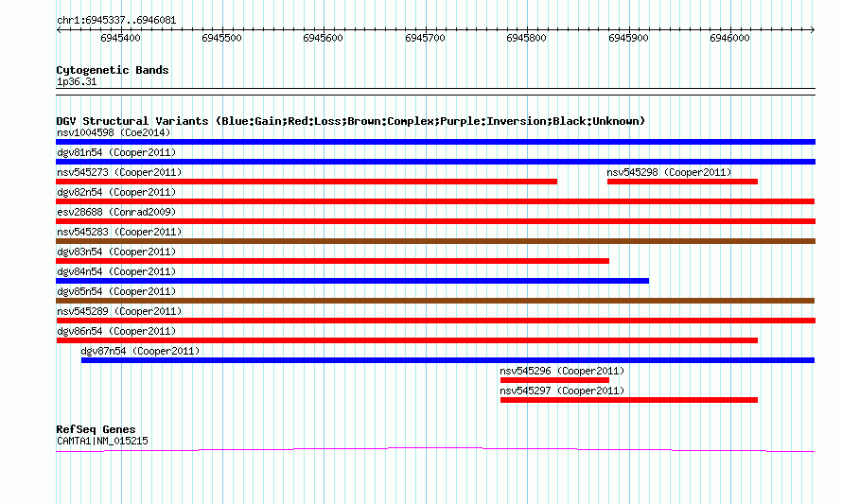
Task: Click the dgv82n54 red loss bar
Action: 435,201
